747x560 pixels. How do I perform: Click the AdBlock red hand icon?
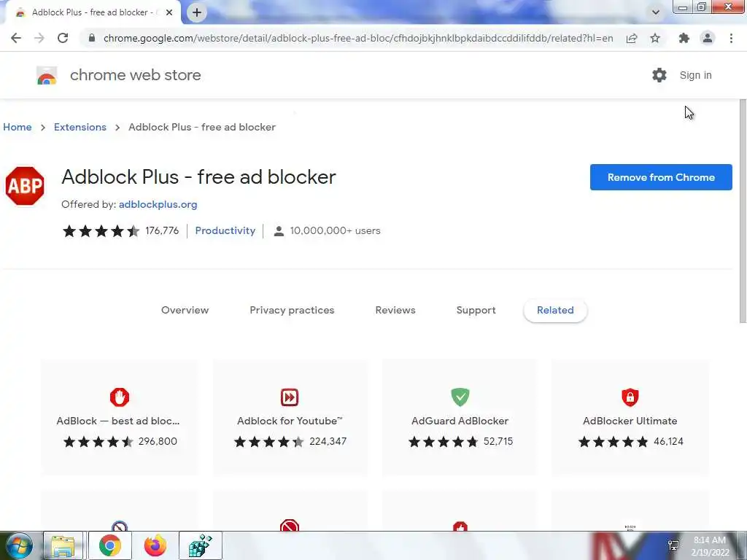click(x=119, y=397)
